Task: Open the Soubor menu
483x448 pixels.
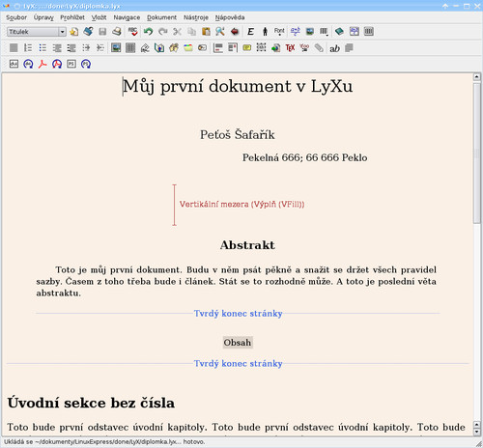Action: 16,17
